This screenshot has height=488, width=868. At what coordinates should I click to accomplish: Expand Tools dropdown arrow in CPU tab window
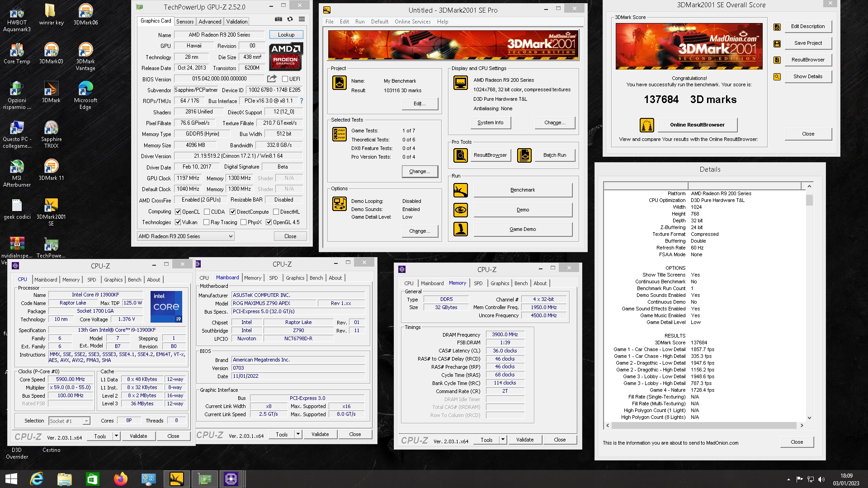(116, 436)
